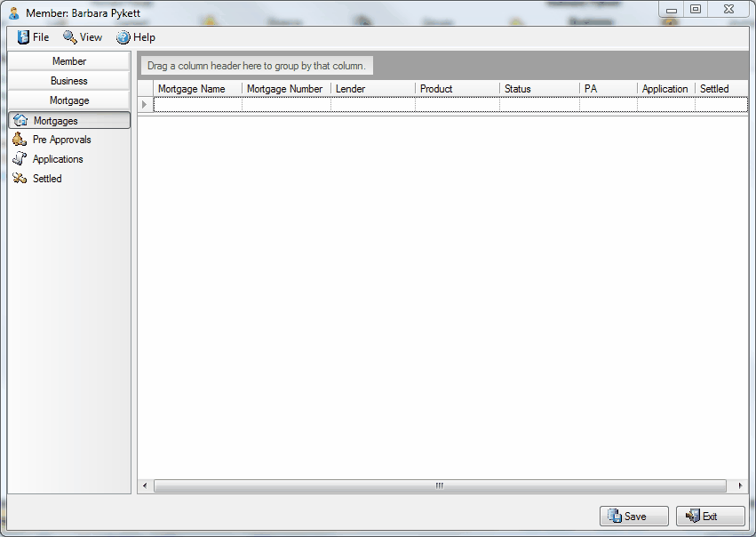The height and width of the screenshot is (537, 756).
Task: Click the group-by column drop area
Action: click(x=257, y=66)
